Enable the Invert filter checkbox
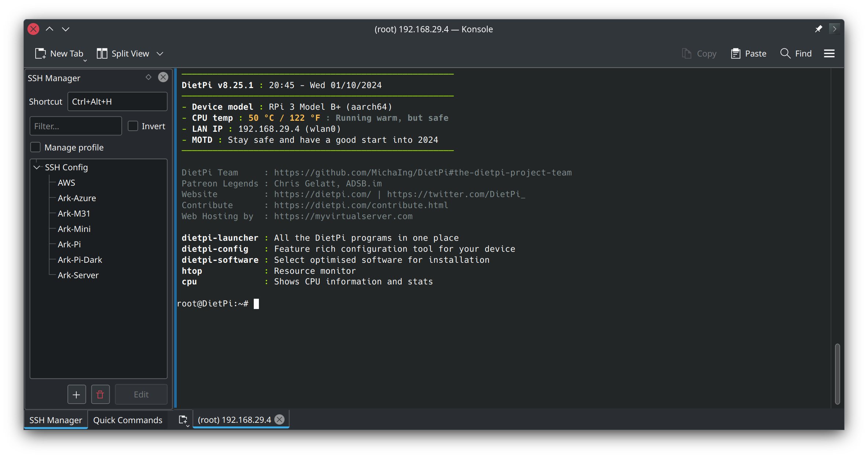The width and height of the screenshot is (868, 458). [133, 126]
